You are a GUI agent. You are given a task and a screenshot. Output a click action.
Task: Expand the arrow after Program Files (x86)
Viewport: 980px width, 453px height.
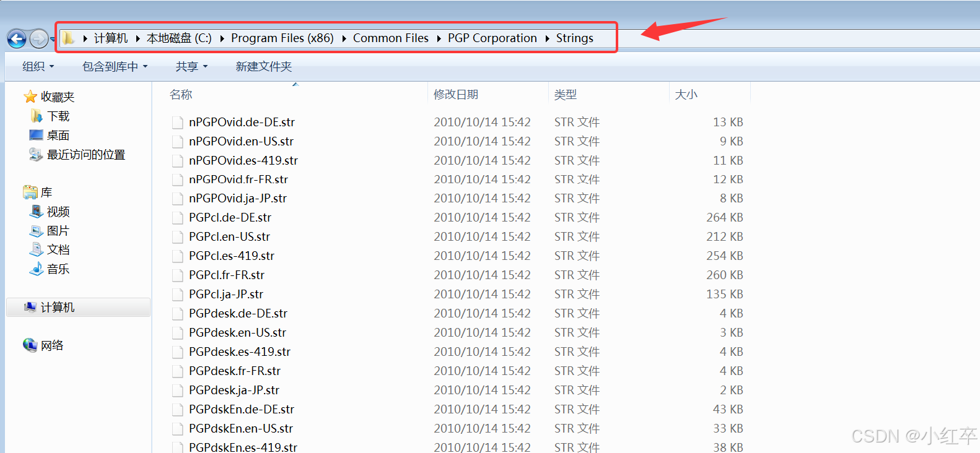pyautogui.click(x=344, y=38)
